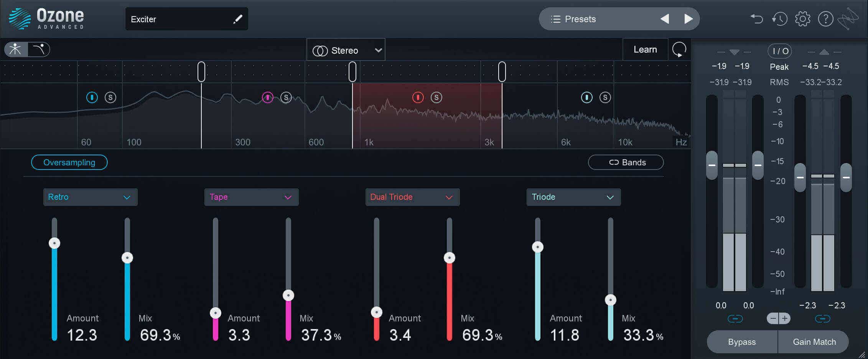
Task: Click the Dual Triode Mix slider handle
Action: tap(450, 258)
